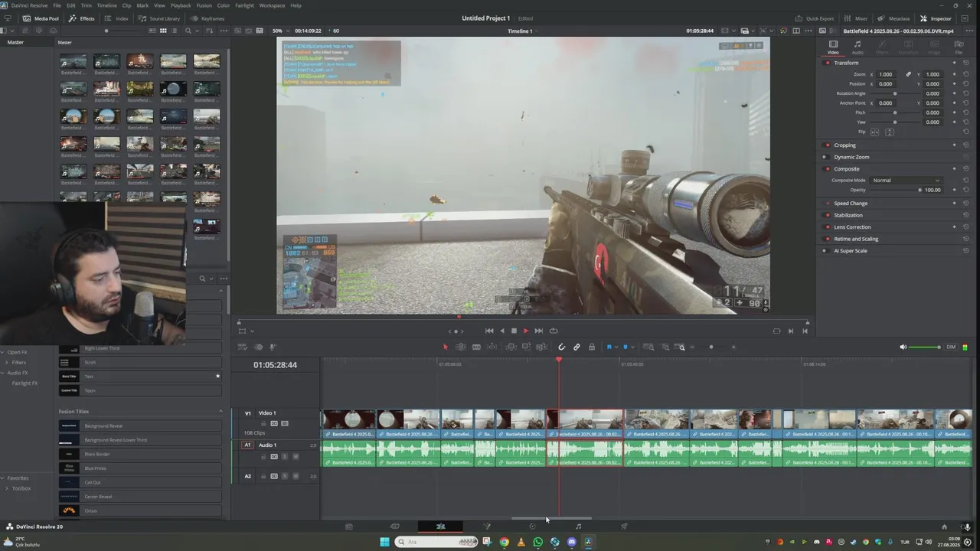The width and height of the screenshot is (980, 551).
Task: Click the Quick Export button
Action: [815, 18]
